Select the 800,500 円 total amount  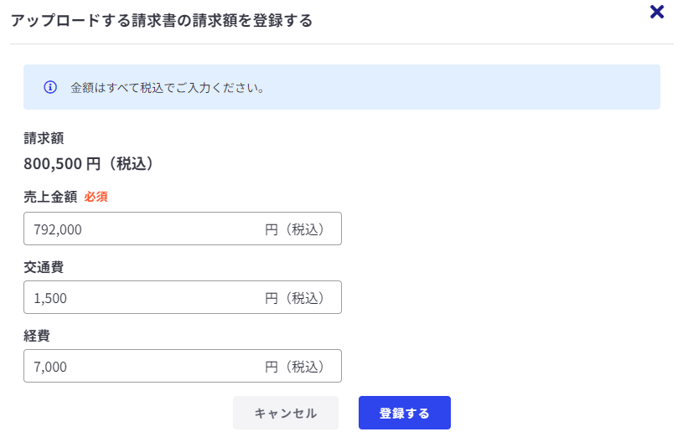click(x=62, y=163)
